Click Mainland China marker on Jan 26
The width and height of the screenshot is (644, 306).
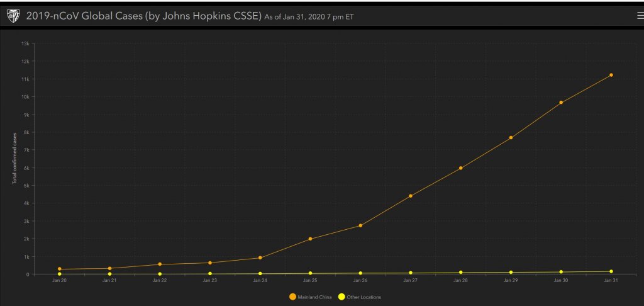[360, 225]
